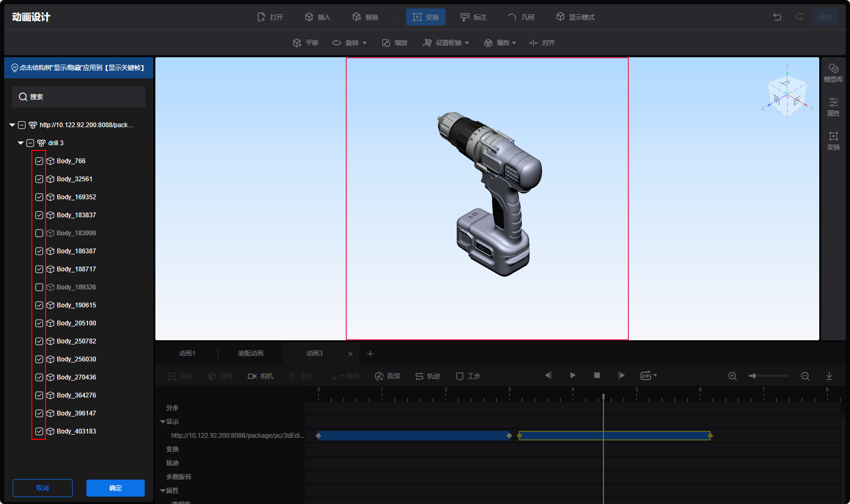850x504 pixels.
Task: Click the timeline zoom slider handle
Action: [x=753, y=376]
